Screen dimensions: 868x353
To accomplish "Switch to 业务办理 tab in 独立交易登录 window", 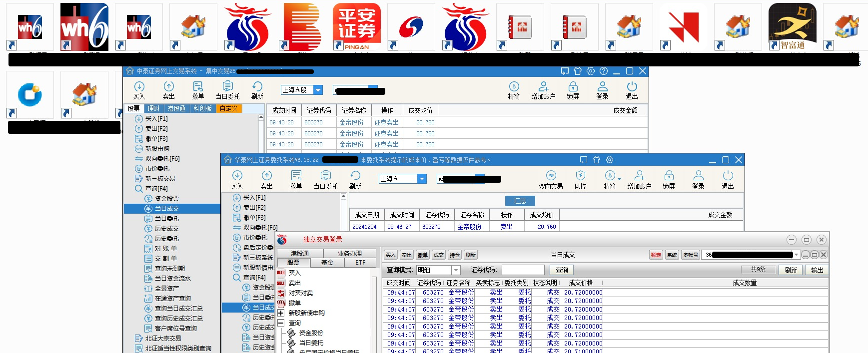I will tap(350, 254).
